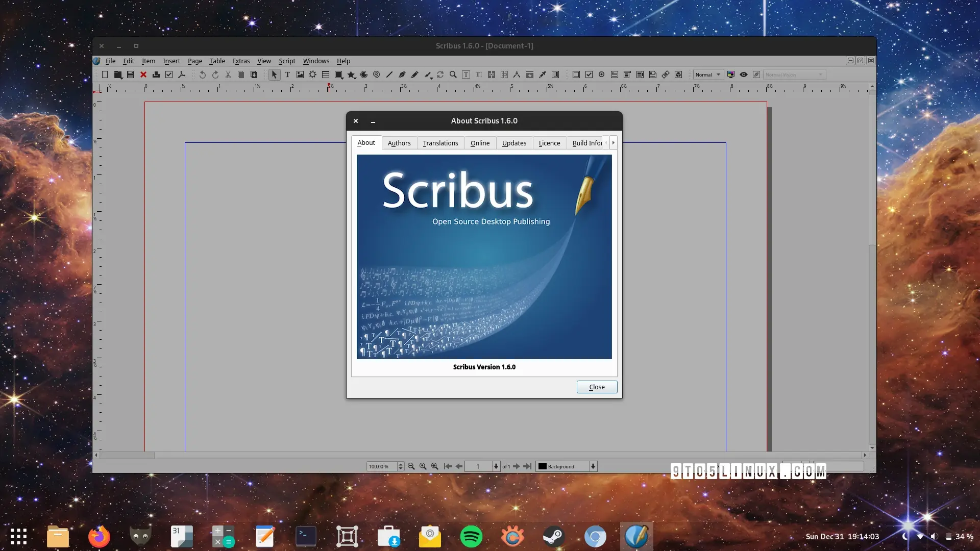The image size is (980, 551).
Task: Select the Arc tool
Action: pyautogui.click(x=364, y=74)
